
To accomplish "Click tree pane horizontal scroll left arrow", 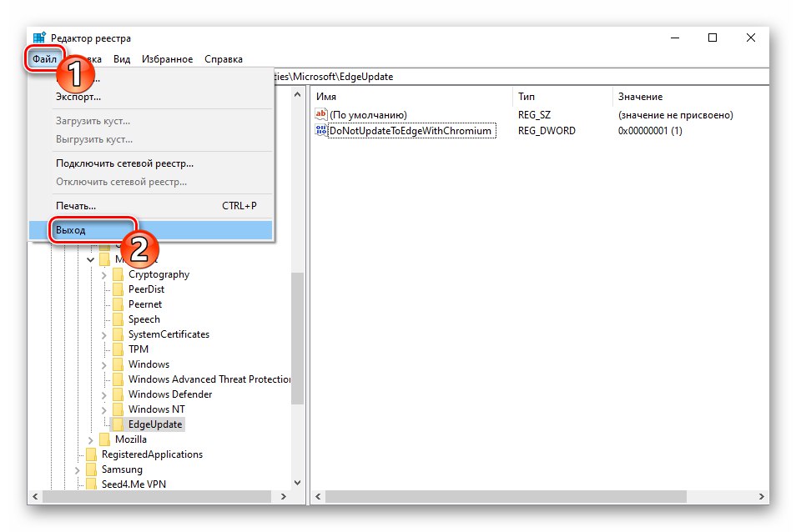I will pyautogui.click(x=35, y=496).
